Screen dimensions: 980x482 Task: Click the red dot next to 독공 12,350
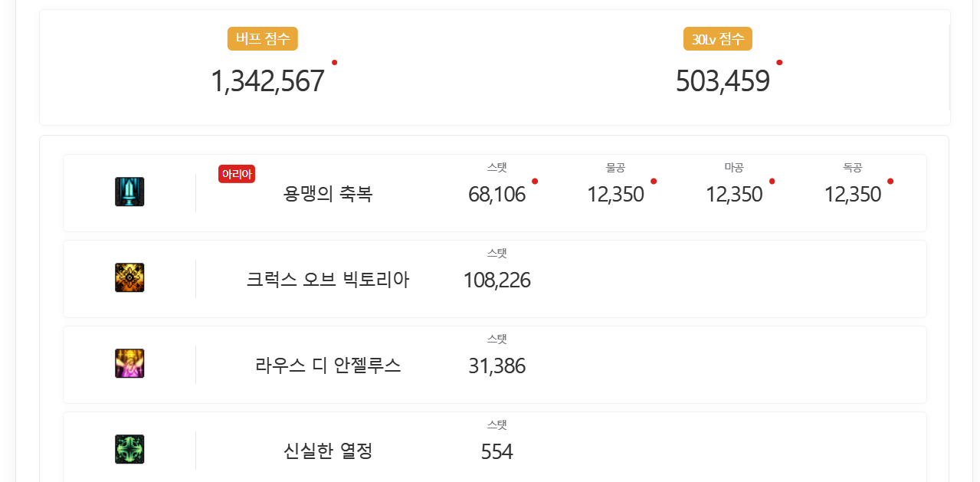[890, 182]
